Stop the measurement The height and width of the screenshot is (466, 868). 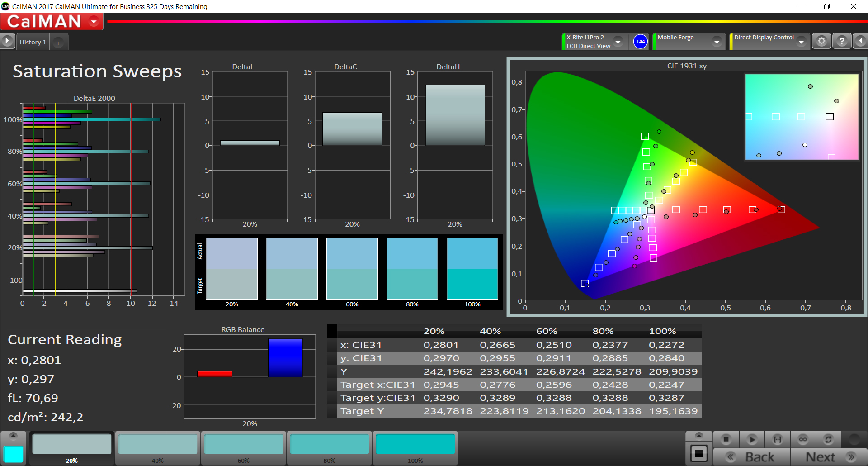[x=726, y=439]
